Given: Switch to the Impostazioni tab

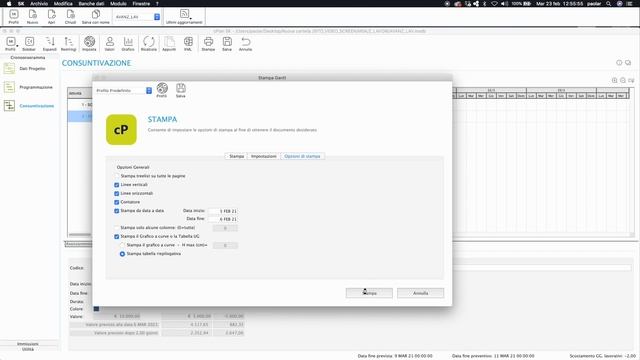Looking at the screenshot, I should (x=264, y=156).
